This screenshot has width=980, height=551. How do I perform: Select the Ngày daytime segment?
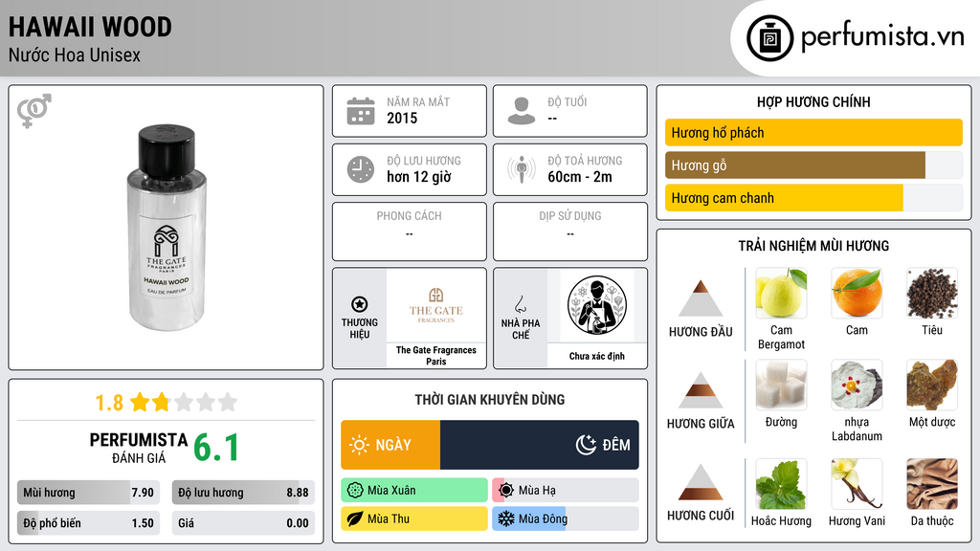pyautogui.click(x=390, y=445)
